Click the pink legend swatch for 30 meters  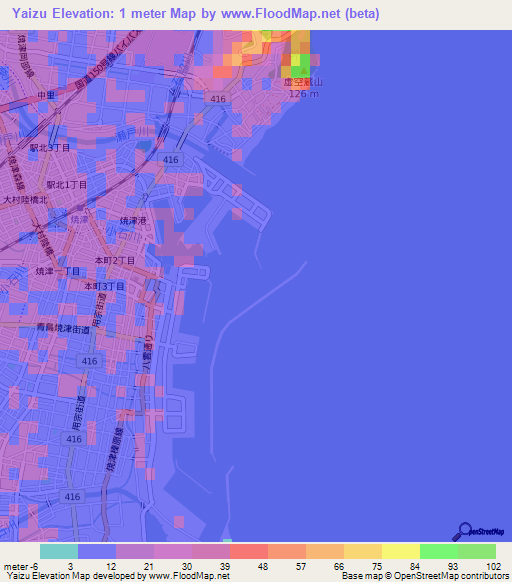[x=211, y=552]
